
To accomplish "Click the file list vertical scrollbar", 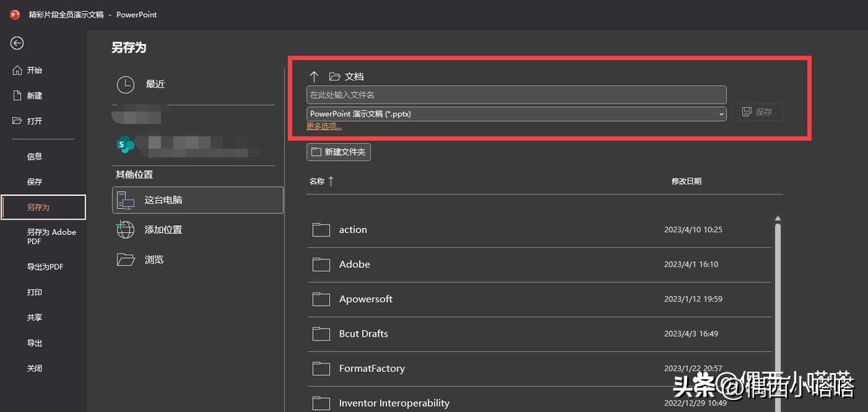I will [777, 308].
